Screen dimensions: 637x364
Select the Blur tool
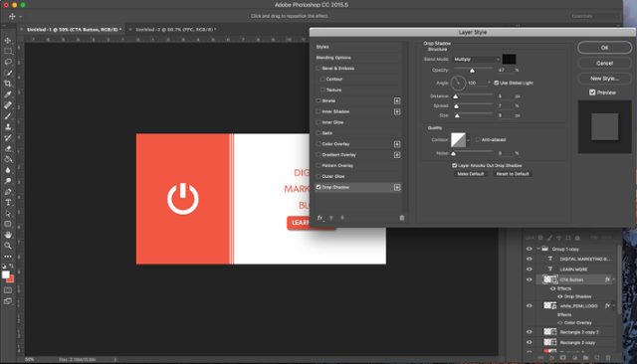click(8, 170)
